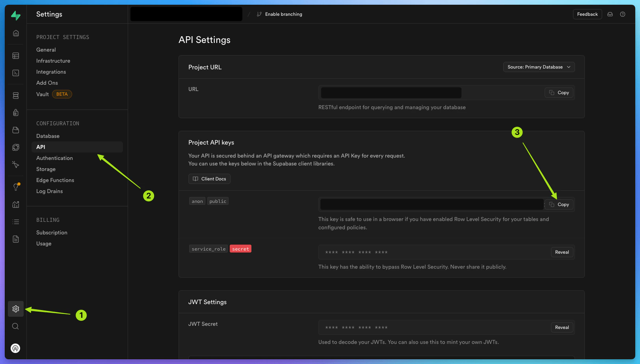
Task: Open the Client Docs
Action: (x=209, y=178)
